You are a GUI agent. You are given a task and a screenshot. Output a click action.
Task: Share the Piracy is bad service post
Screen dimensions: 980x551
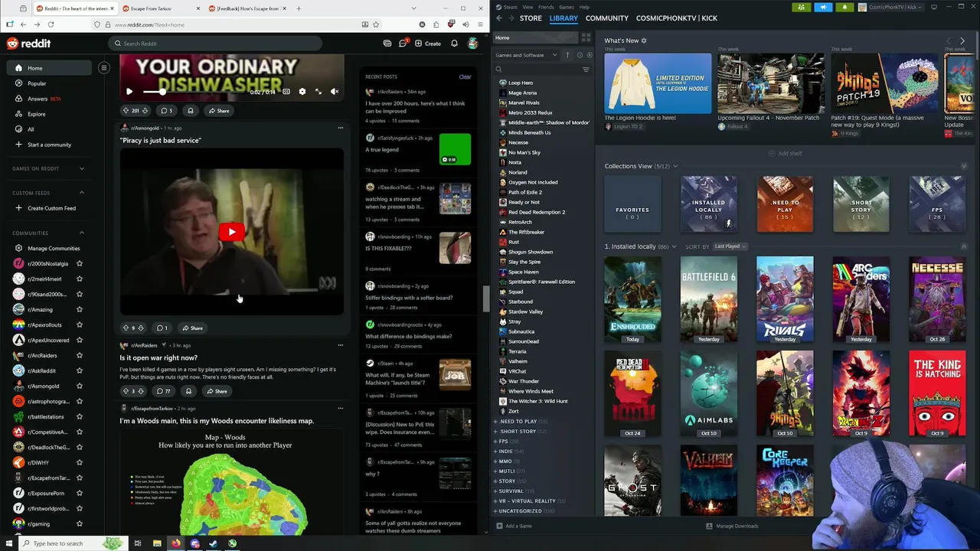[192, 328]
